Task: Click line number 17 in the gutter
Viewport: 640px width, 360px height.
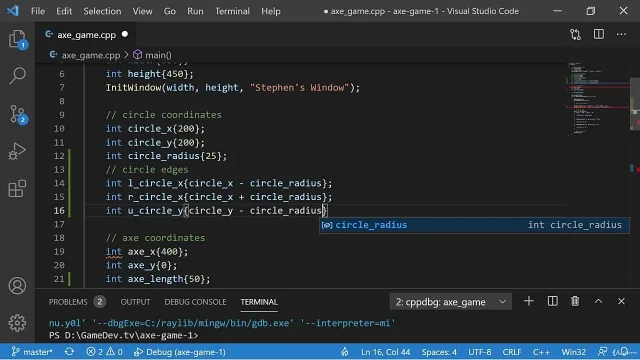Action: [59, 224]
